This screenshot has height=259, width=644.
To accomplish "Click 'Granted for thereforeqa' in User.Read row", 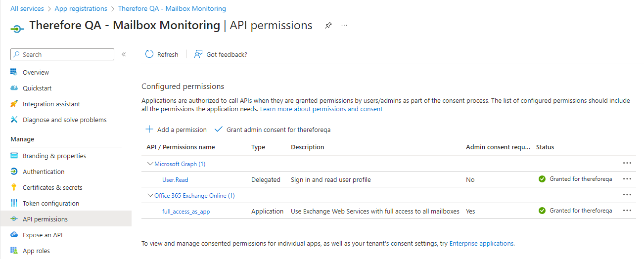I will (581, 179).
